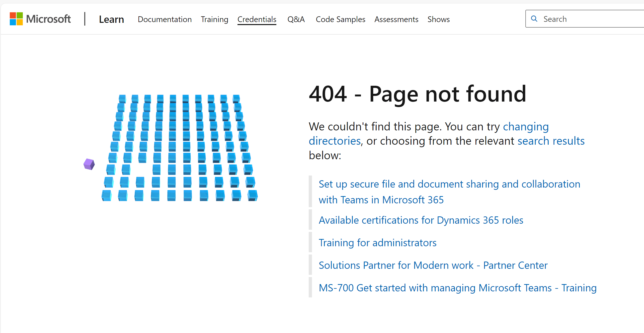644x333 pixels.
Task: Open the Assessments nav item
Action: coord(396,19)
